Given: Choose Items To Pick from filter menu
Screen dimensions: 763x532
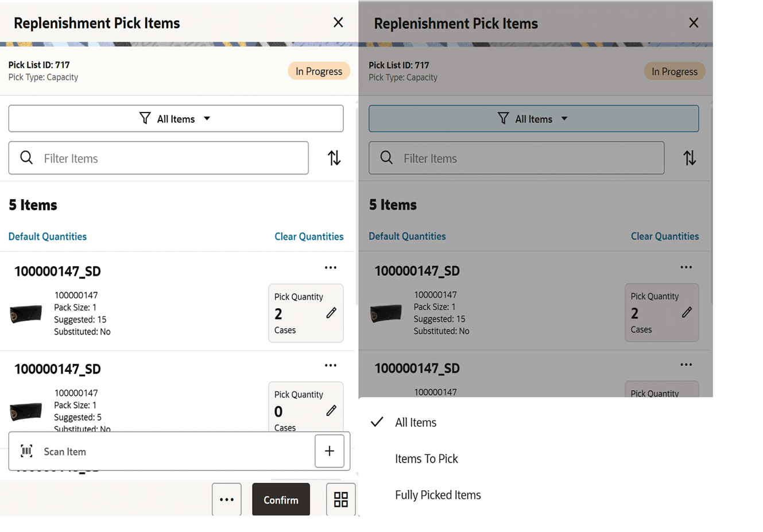Looking at the screenshot, I should pos(426,459).
